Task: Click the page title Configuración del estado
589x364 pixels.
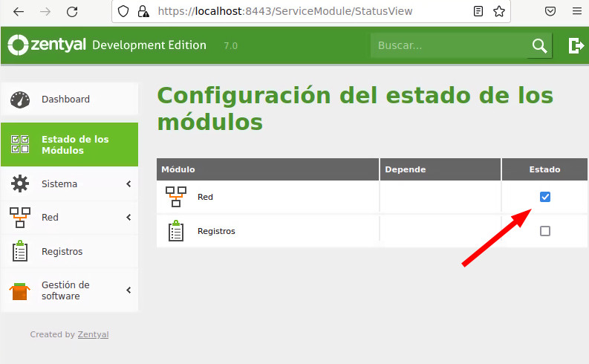Action: [x=355, y=108]
